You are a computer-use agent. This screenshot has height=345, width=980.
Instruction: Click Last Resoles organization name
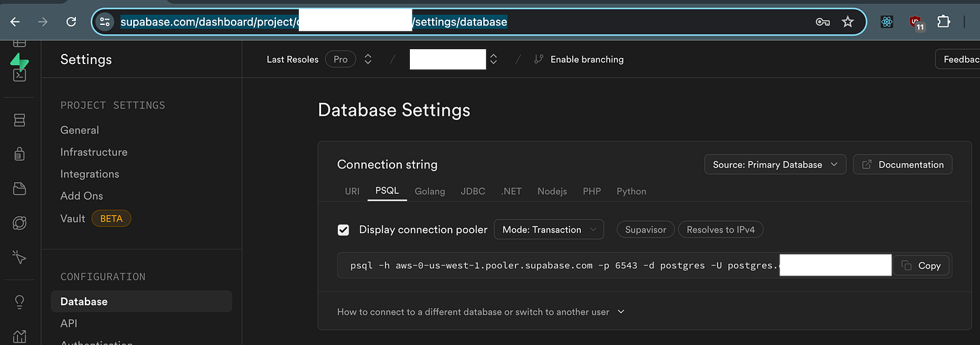point(293,59)
